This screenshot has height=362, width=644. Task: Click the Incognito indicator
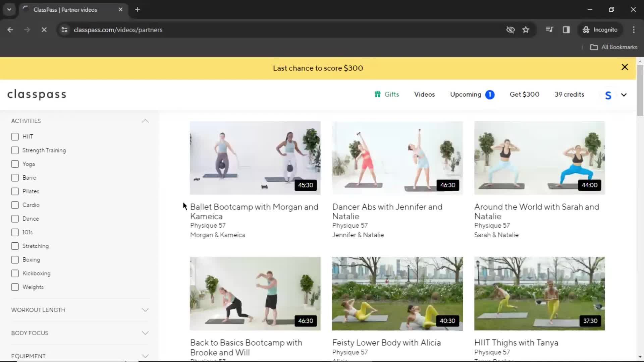click(600, 30)
